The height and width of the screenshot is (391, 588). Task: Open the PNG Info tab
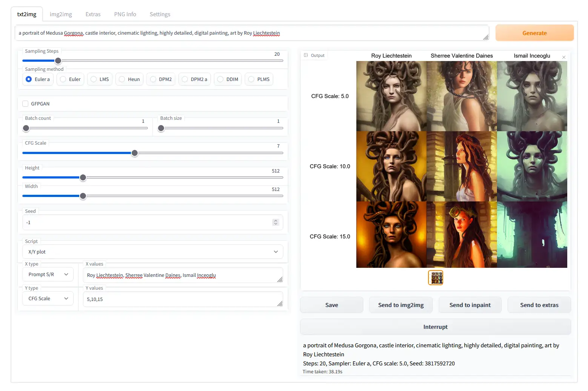pyautogui.click(x=125, y=14)
